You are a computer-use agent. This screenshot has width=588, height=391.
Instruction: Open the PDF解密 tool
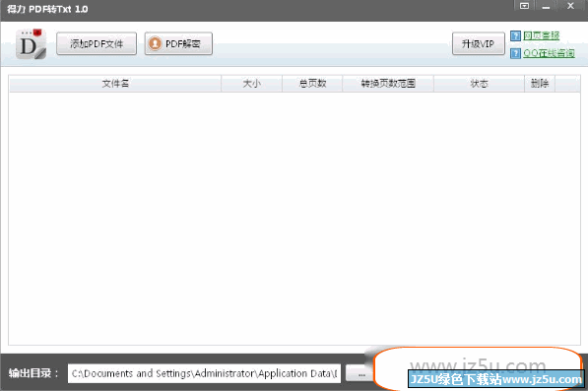click(x=178, y=44)
